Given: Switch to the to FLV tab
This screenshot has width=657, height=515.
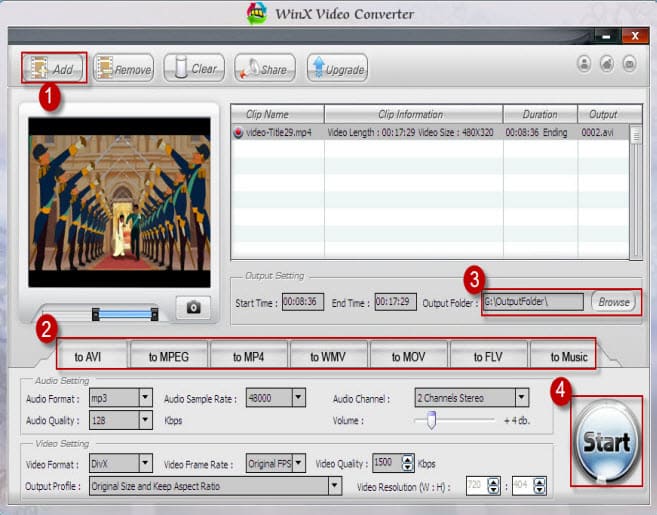Looking at the screenshot, I should click(488, 357).
